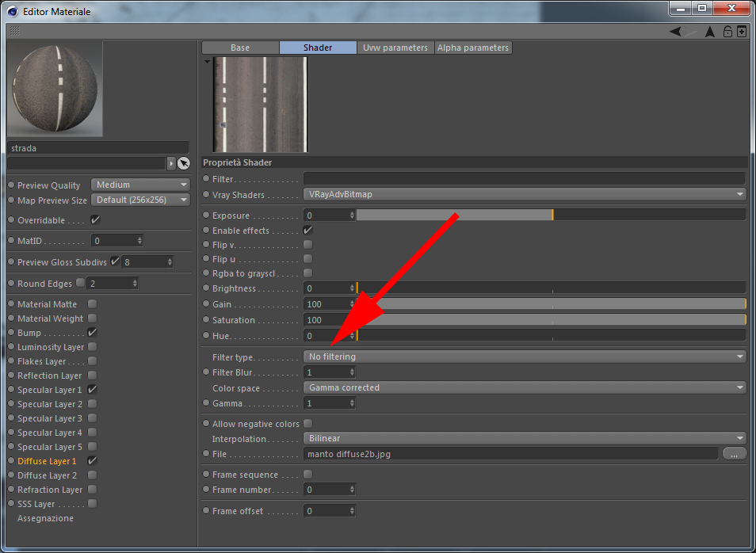Enable Rgba to grayscl checkbox

(307, 273)
